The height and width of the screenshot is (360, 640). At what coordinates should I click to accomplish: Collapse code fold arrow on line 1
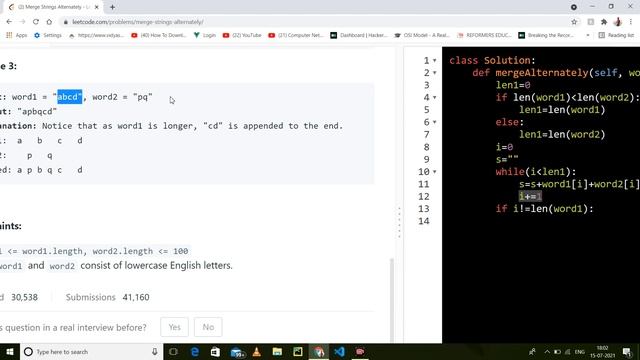tap(435, 60)
